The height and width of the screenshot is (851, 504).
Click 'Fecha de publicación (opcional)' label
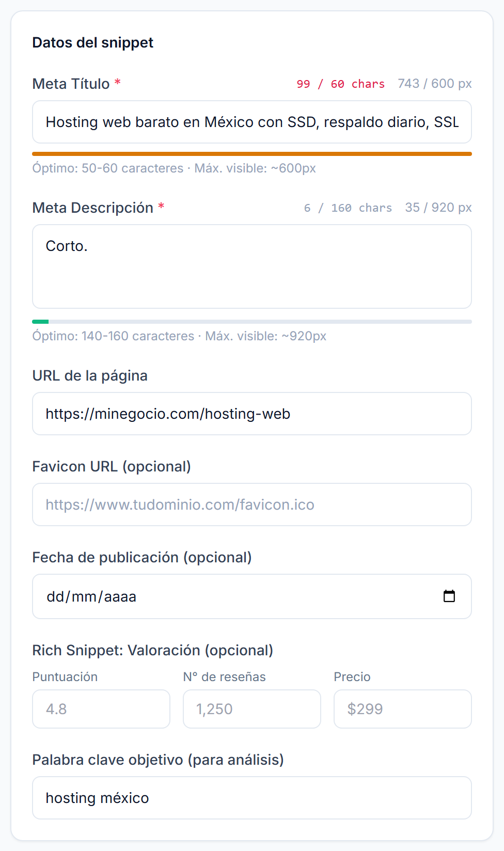[142, 558]
